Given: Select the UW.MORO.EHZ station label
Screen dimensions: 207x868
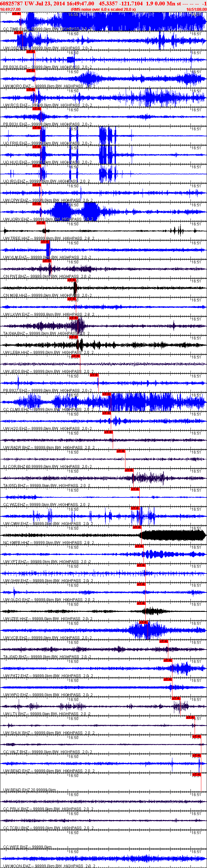Looking at the screenshot, I should click(x=49, y=86).
